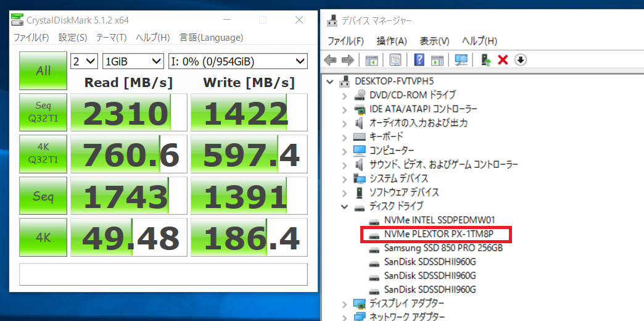Click the Seq read result 1743
The image size is (644, 321).
pos(128,196)
